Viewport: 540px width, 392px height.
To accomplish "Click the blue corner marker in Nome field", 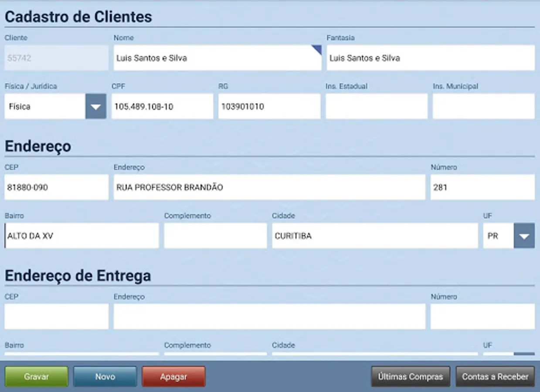I will (x=318, y=48).
